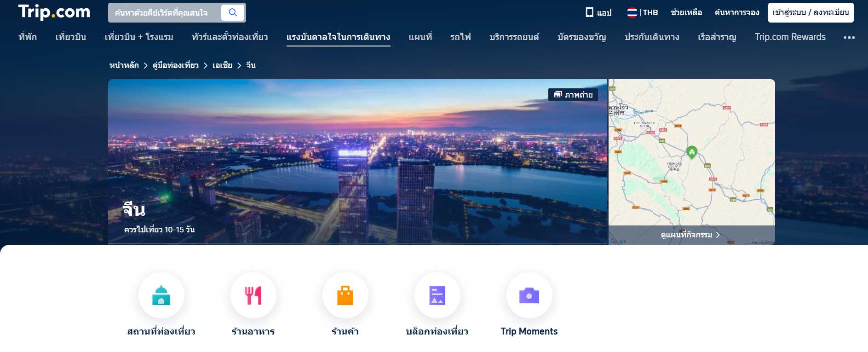868x352 pixels.
Task: Open the Trip Moments camera icon
Action: tap(529, 295)
